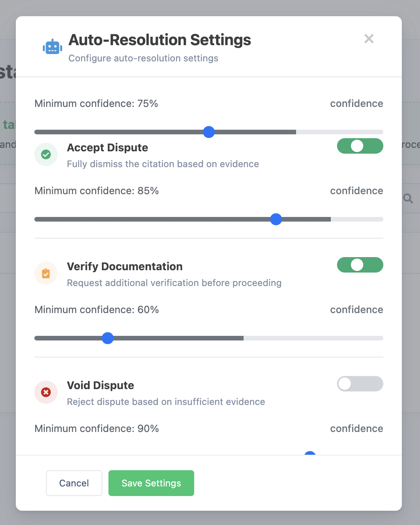420x525 pixels.
Task: Enable the Void Dispute toggle
Action: tap(360, 384)
